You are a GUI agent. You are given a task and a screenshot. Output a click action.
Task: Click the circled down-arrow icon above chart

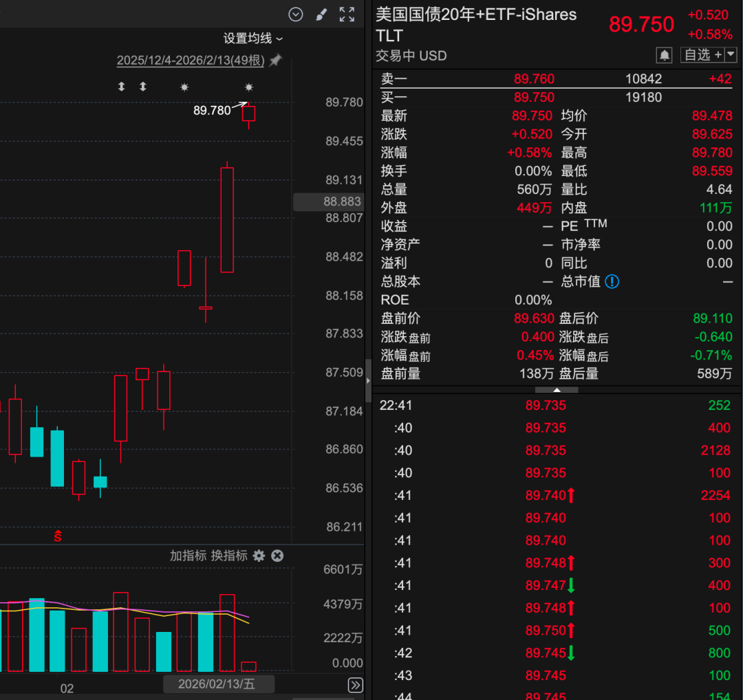tap(296, 14)
